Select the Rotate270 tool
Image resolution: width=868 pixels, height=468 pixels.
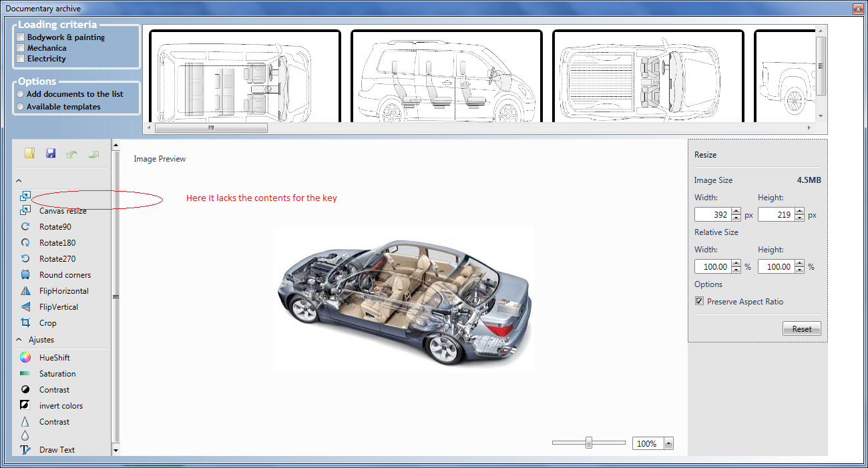[x=57, y=259]
